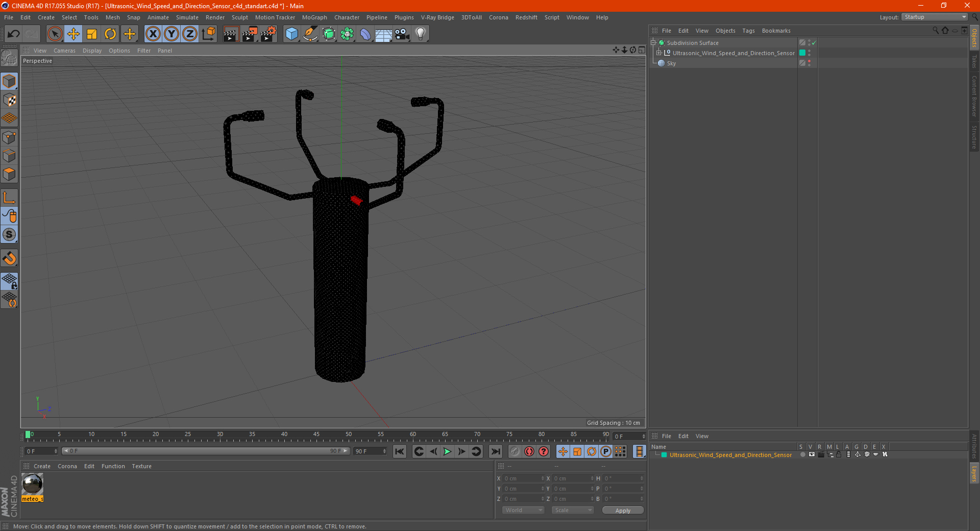Switch to Points mode

(9, 137)
